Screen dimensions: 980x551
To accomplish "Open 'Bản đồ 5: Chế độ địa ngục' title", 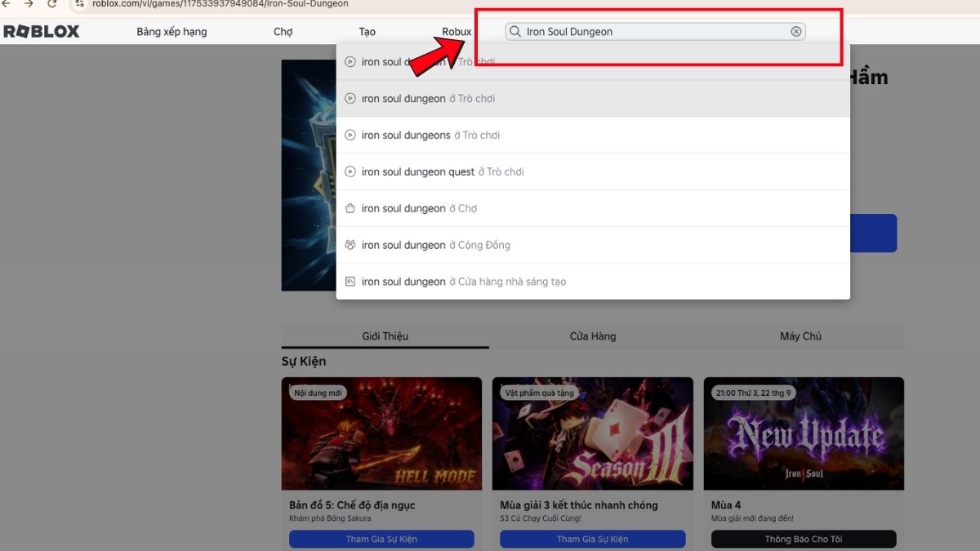I will coord(352,505).
